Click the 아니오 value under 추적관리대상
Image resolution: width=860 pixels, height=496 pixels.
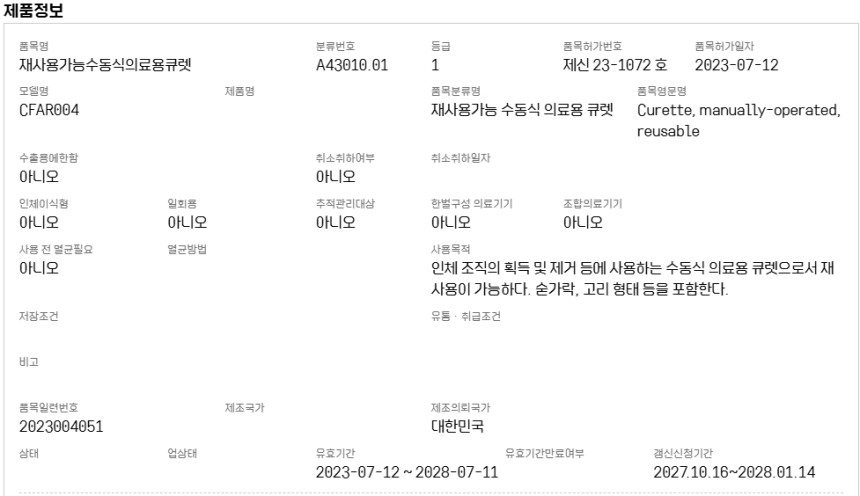coord(335,222)
